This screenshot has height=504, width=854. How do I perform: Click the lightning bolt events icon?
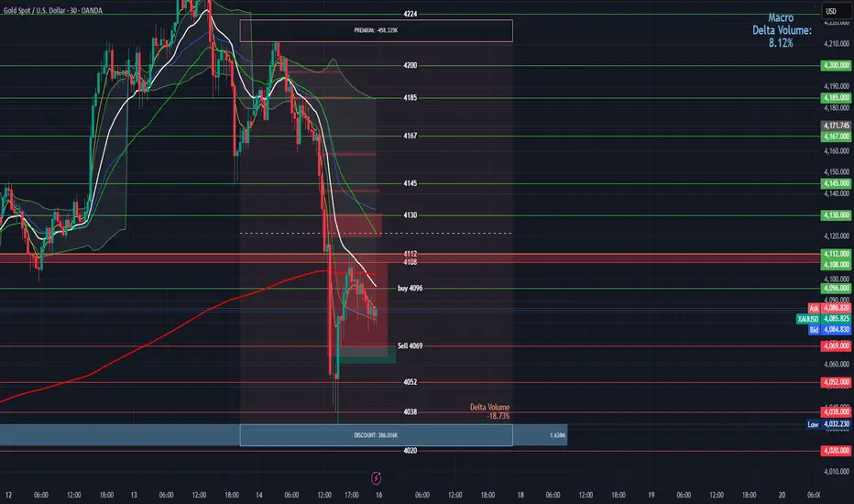click(376, 477)
